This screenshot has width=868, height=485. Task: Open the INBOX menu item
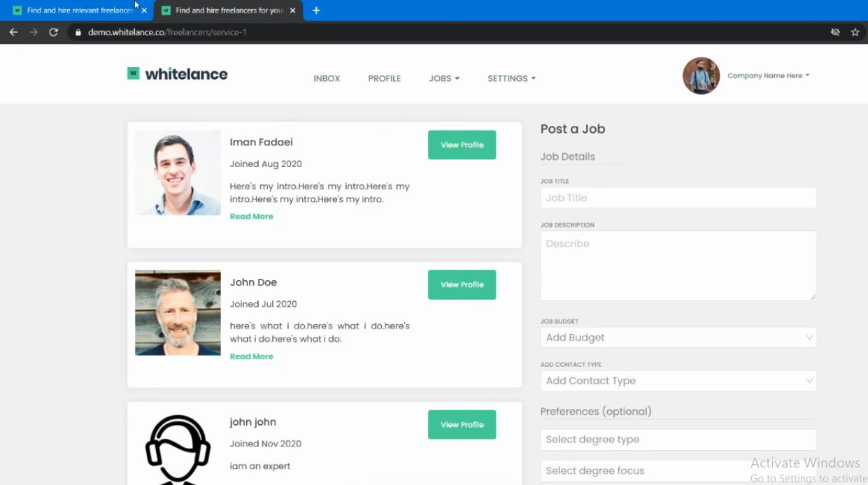click(x=327, y=78)
